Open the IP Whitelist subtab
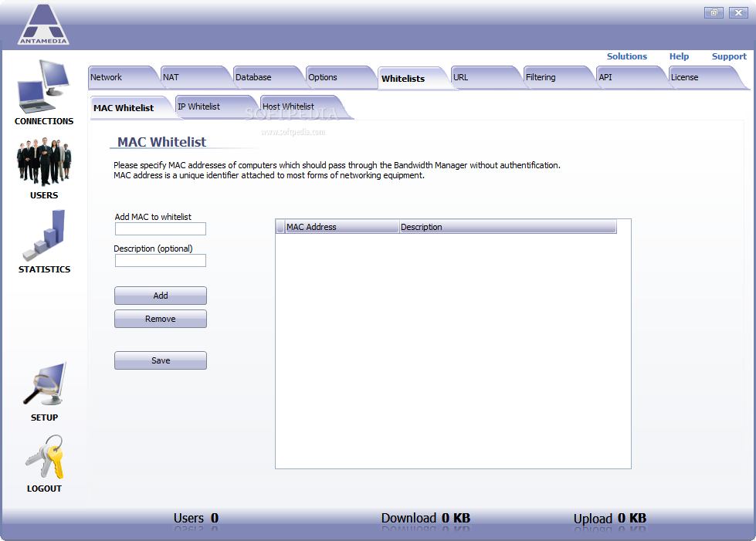Image resolution: width=756 pixels, height=541 pixels. tap(215, 107)
